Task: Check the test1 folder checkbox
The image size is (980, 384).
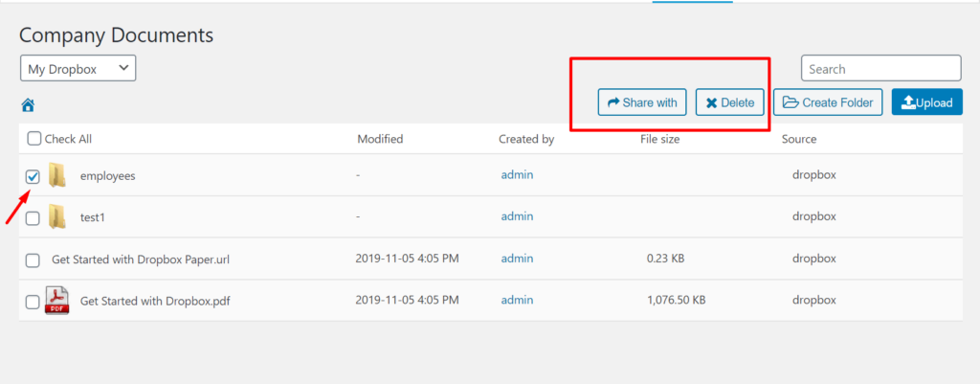Action: (x=33, y=218)
